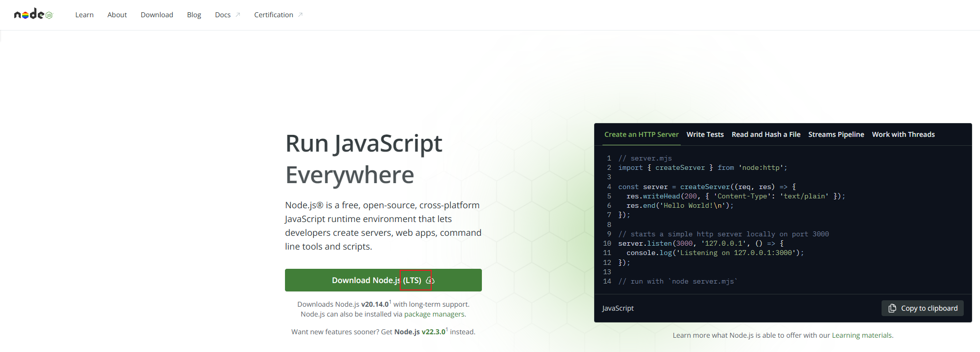This screenshot has height=352, width=980.
Task: Switch to the Write Tests tab
Action: click(x=705, y=134)
